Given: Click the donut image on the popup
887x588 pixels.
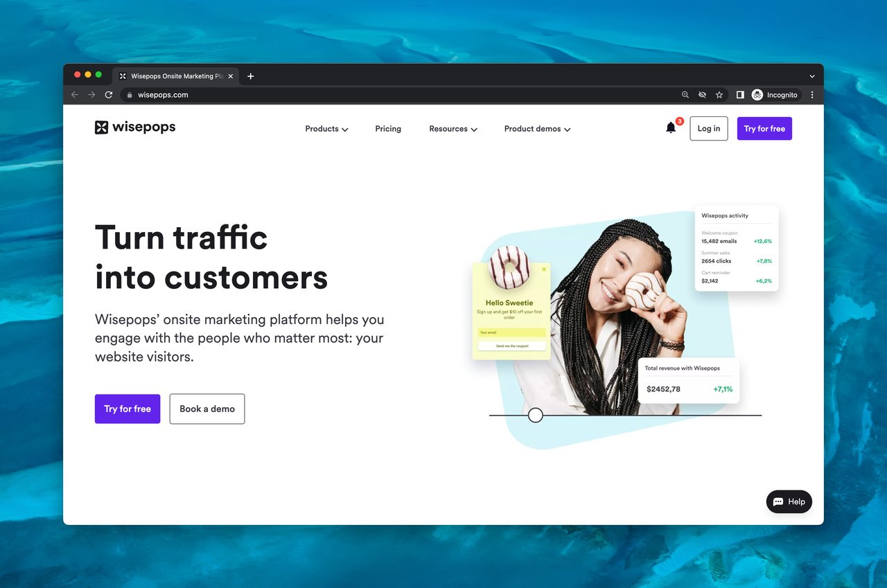Looking at the screenshot, I should [x=509, y=267].
